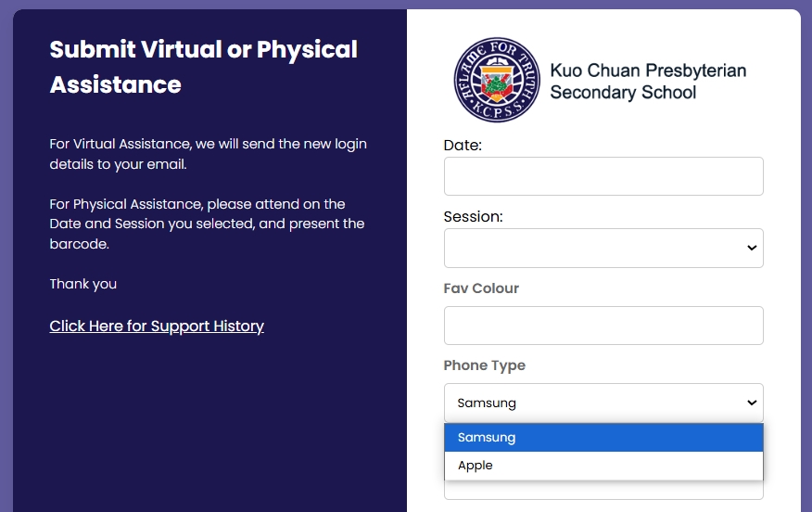
Task: Click the KCPSS school crest logo
Action: (x=497, y=80)
